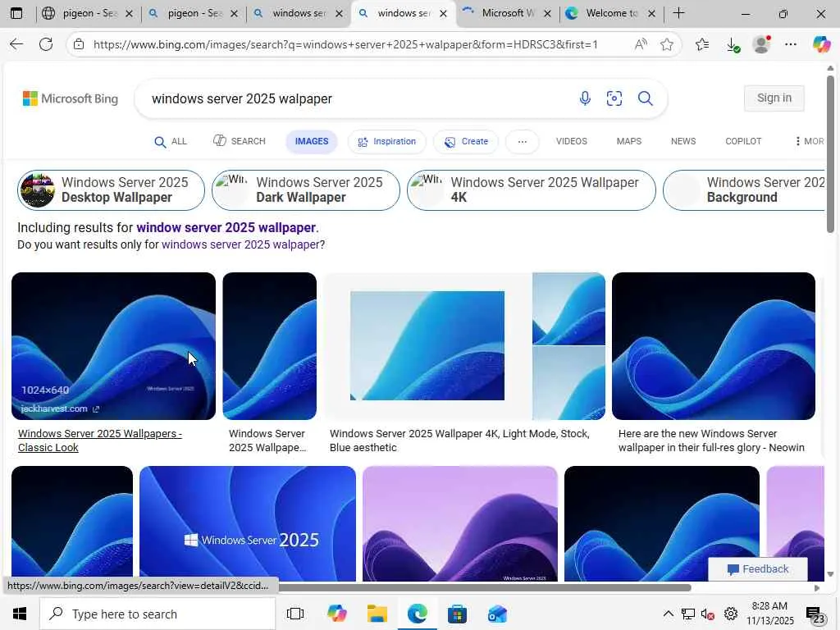The height and width of the screenshot is (630, 840).
Task: Open the browser profile avatar
Action: click(761, 44)
